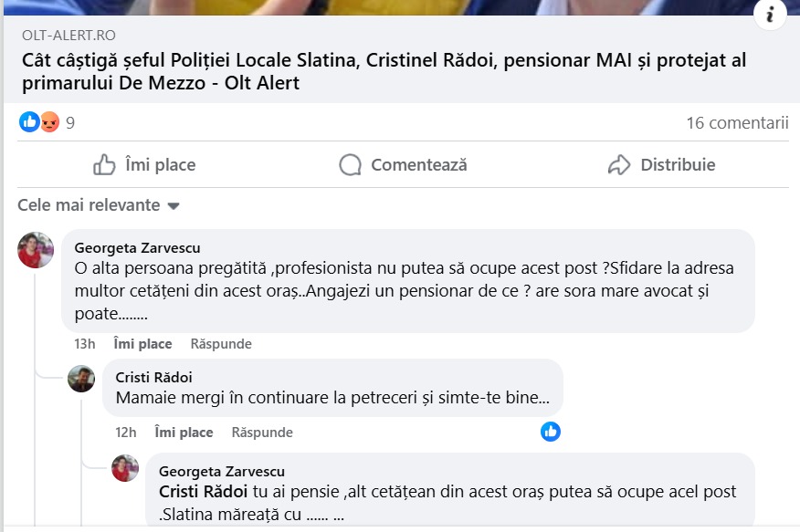Click the speech bubble Comentează icon
This screenshot has width=800, height=532.
pos(350,165)
